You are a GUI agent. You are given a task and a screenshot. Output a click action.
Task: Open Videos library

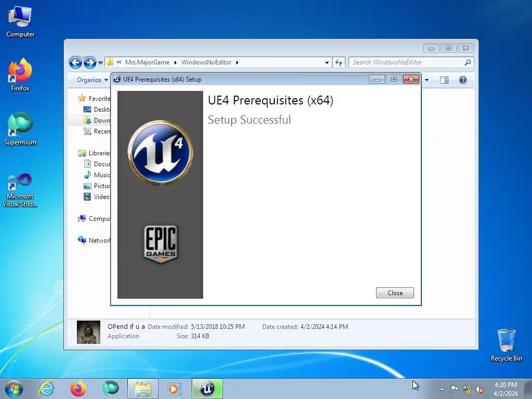coord(97,196)
